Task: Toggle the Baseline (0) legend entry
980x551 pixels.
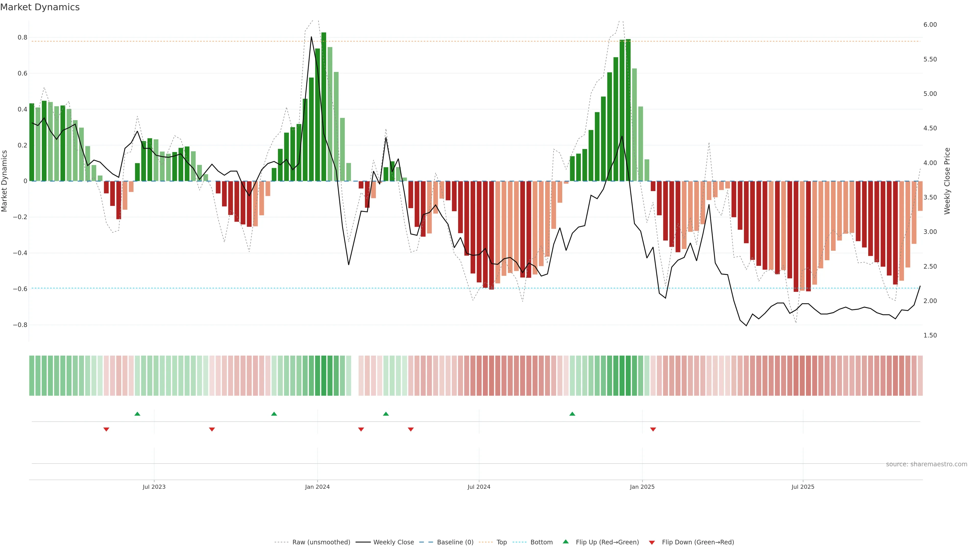Action: coord(455,542)
